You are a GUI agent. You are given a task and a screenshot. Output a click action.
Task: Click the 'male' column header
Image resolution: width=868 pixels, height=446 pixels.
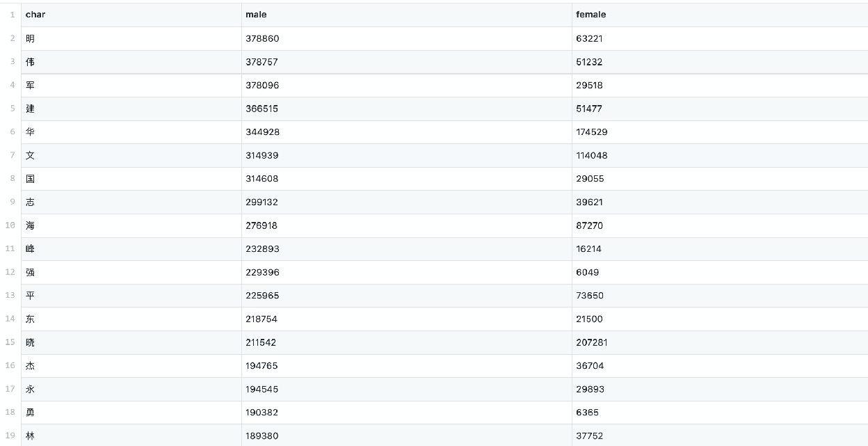[x=256, y=15]
